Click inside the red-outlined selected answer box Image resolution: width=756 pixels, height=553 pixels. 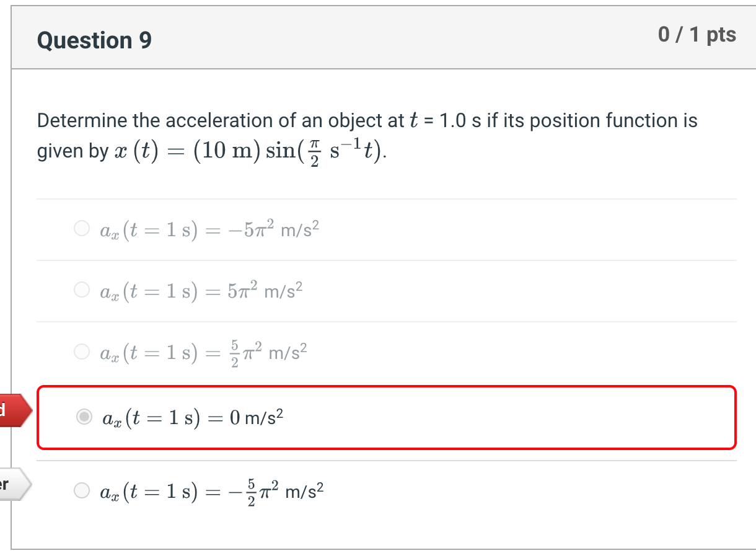[434, 418]
